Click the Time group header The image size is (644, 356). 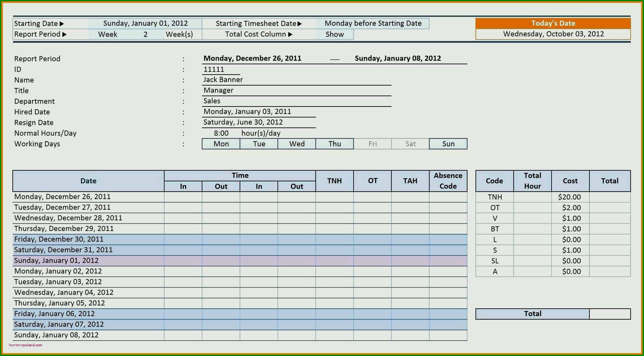[240, 176]
